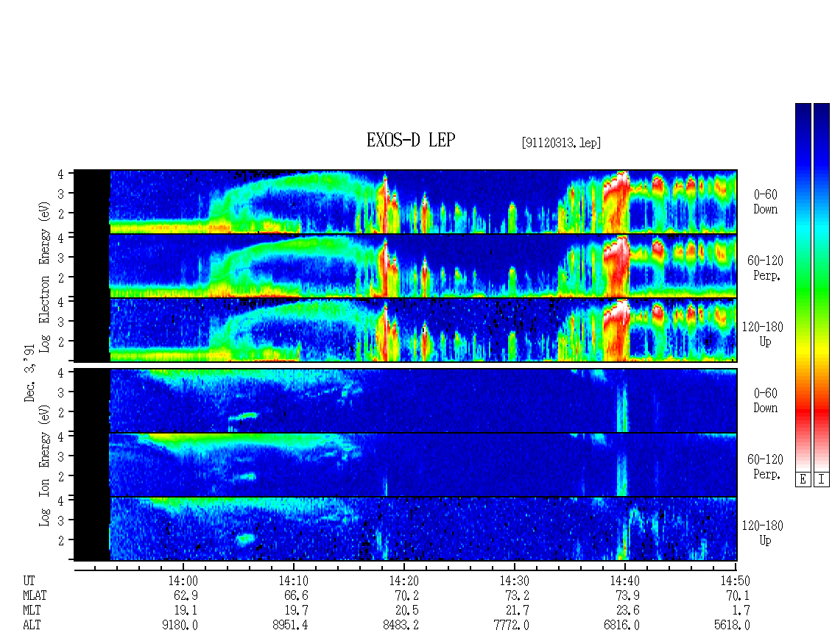Click the ion color scale bar above I
The image size is (832, 644).
tap(822, 287)
